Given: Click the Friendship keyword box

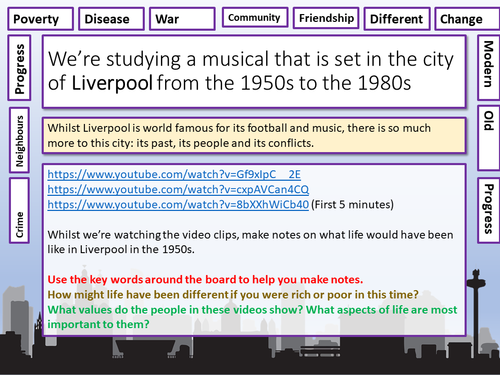Looking at the screenshot, I should 326,18.
